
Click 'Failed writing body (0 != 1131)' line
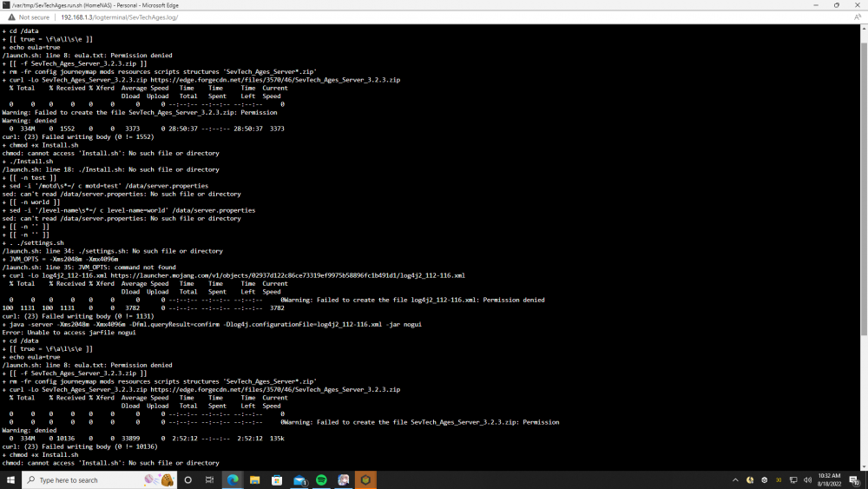tap(78, 316)
